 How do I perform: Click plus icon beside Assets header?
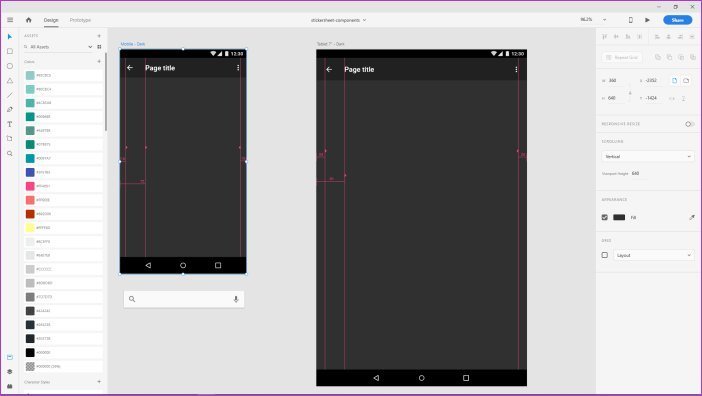tap(99, 36)
